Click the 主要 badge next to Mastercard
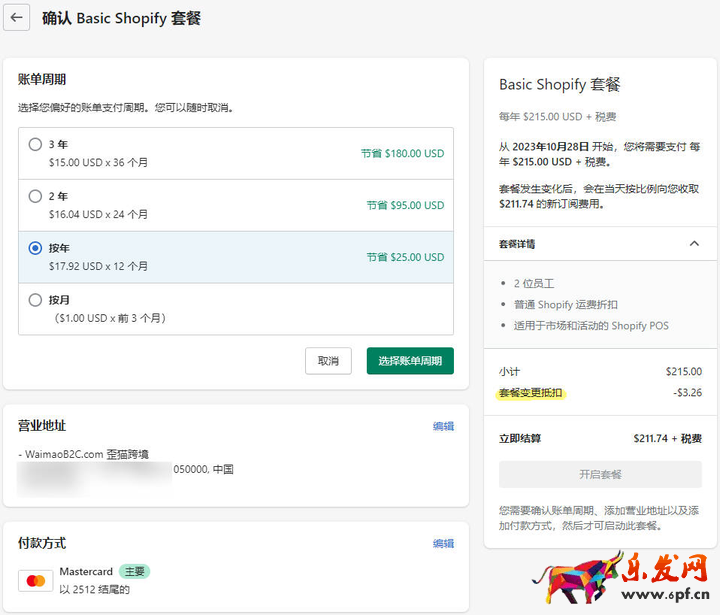Viewport: 720px width, 615px height. pyautogui.click(x=135, y=571)
